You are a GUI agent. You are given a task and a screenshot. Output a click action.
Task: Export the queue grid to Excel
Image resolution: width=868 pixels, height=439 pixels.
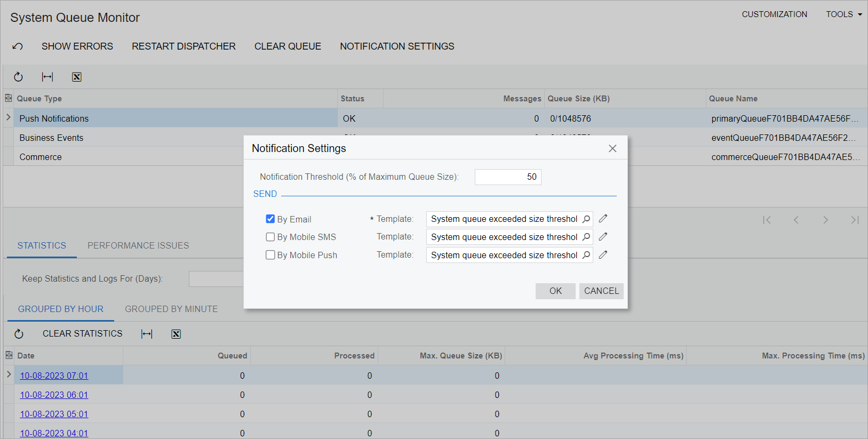(77, 77)
